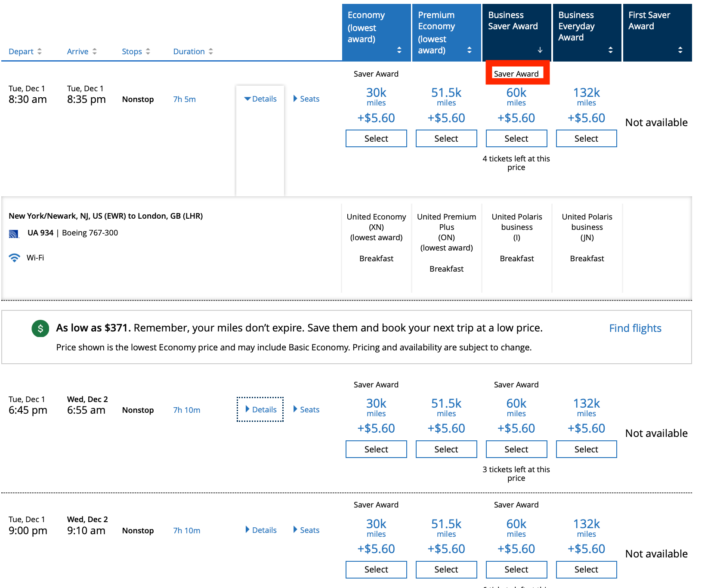Sort by Economy lowest award column

pyautogui.click(x=377, y=33)
